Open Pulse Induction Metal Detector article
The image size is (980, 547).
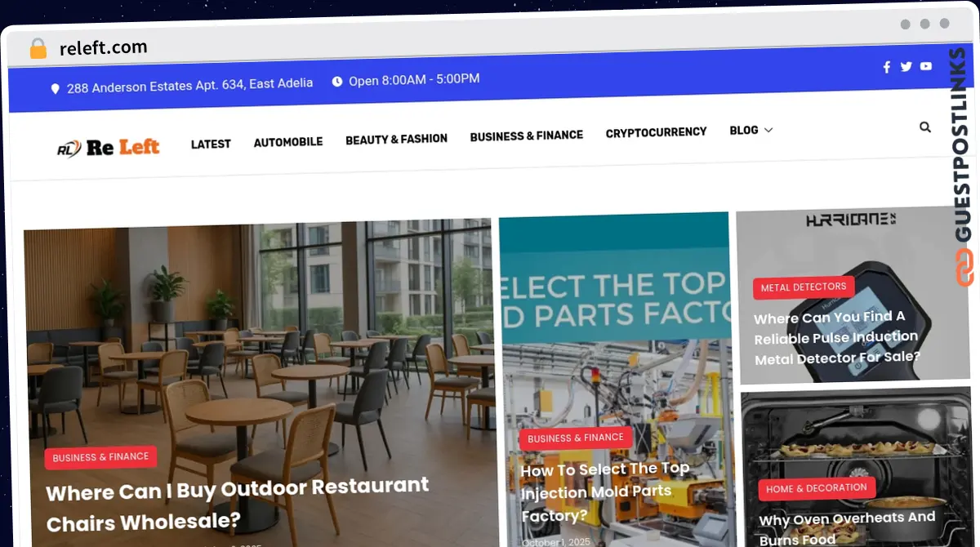click(x=837, y=337)
